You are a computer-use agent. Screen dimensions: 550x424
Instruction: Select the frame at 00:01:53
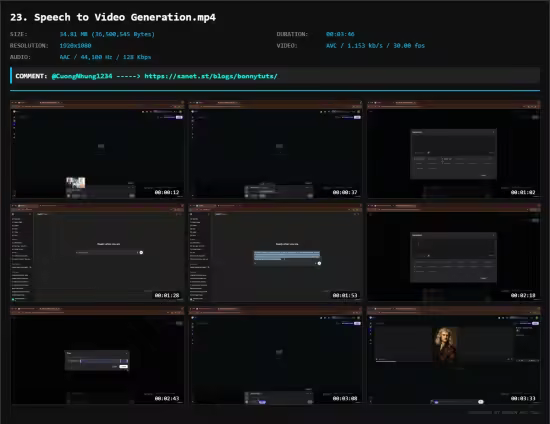pyautogui.click(x=275, y=253)
